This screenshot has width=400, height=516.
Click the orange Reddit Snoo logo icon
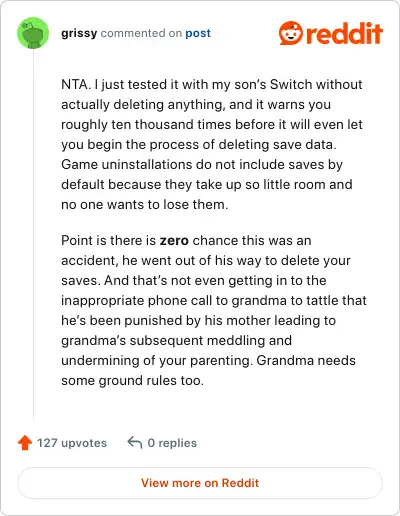(291, 33)
